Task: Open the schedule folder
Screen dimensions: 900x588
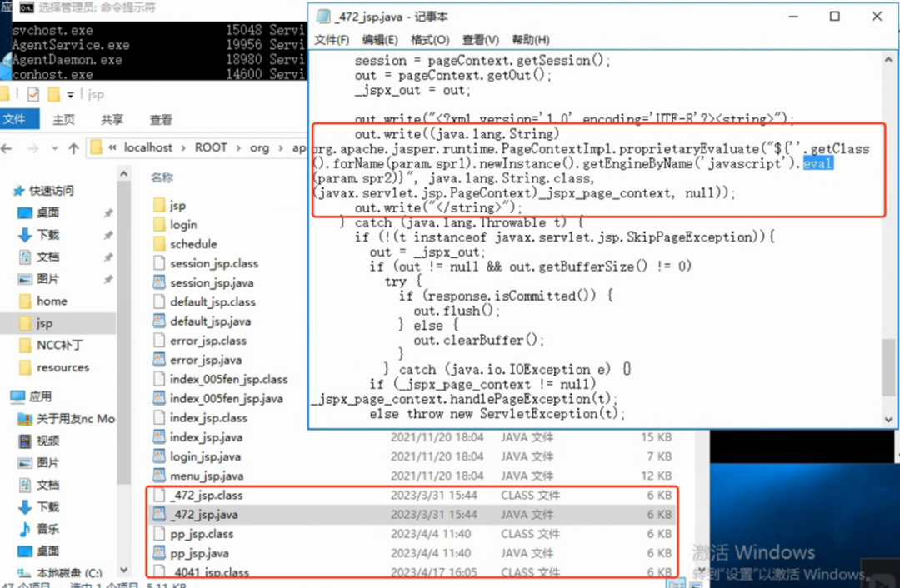Action: coord(193,244)
